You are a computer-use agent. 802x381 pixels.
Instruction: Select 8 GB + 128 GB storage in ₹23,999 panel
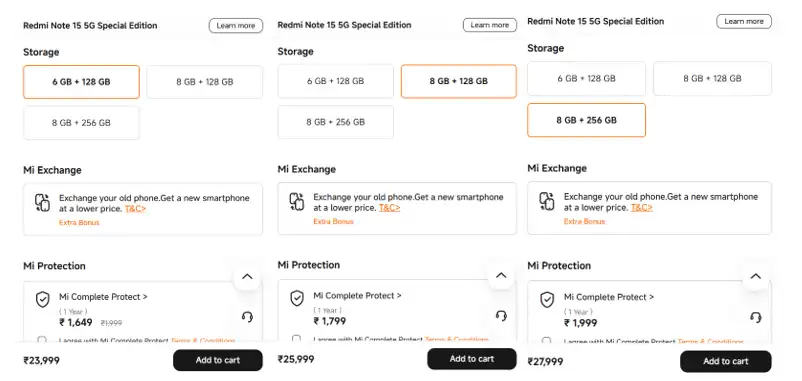[x=205, y=82]
